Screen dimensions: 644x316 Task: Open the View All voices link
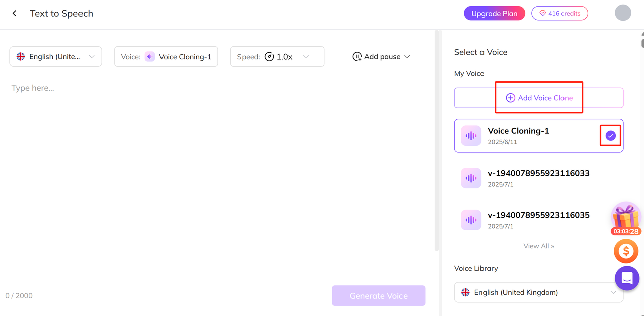pos(538,246)
